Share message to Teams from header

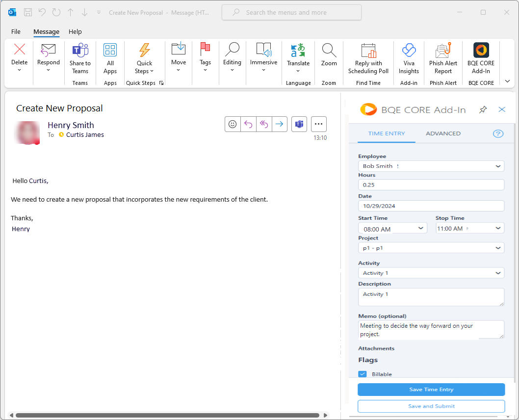pos(299,124)
